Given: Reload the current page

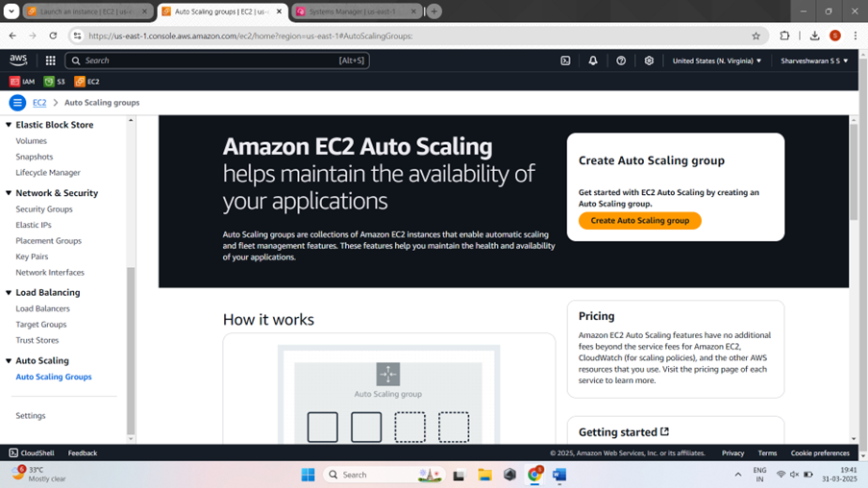Looking at the screenshot, I should pyautogui.click(x=53, y=36).
